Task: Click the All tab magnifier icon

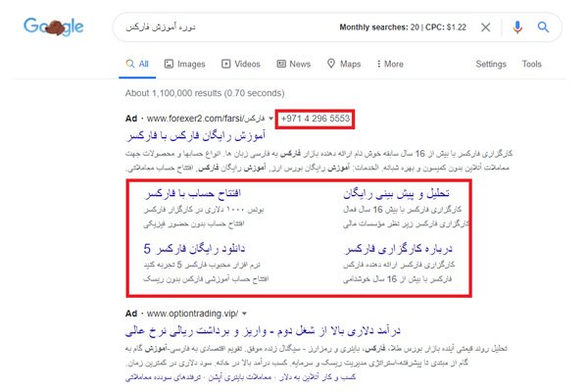Action: click(130, 64)
